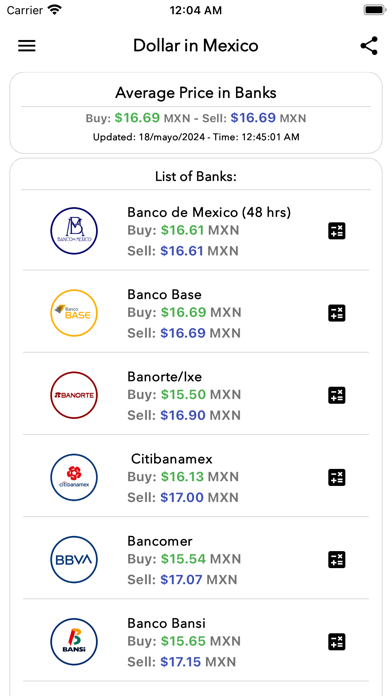Viewport: 392px width, 696px height.
Task: Tap Banco de Mexico sell price $16.61
Action: click(x=182, y=251)
